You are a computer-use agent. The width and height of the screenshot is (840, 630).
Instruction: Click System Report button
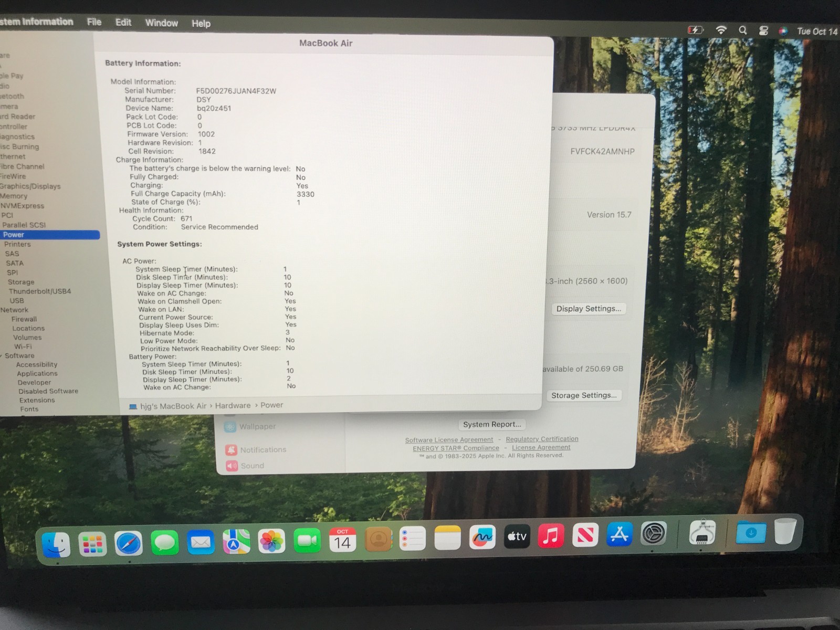pyautogui.click(x=492, y=424)
